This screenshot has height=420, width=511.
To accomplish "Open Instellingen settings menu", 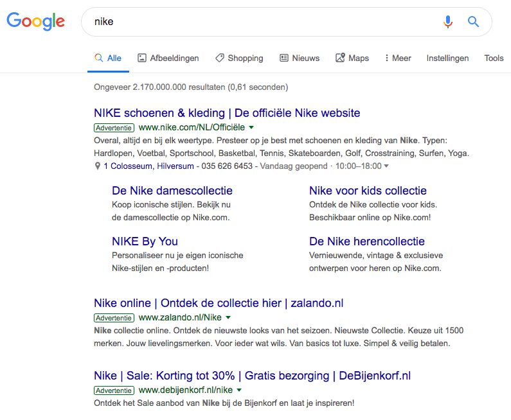I will pos(447,58).
